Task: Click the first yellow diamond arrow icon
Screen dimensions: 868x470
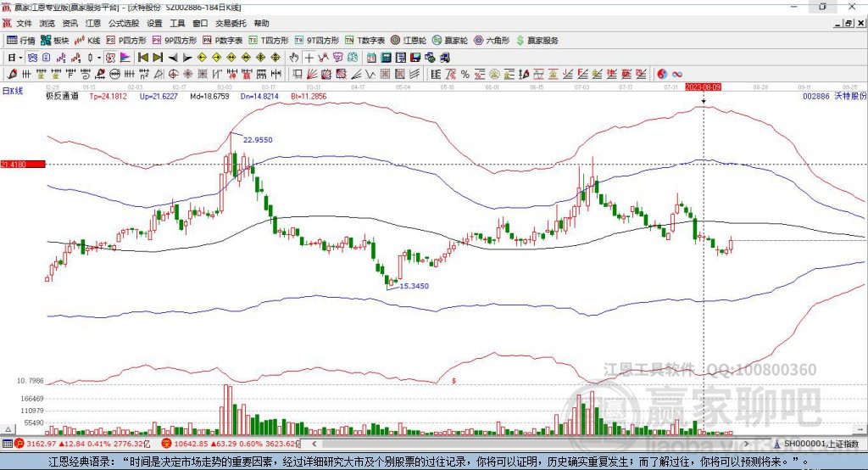Action: [202, 58]
